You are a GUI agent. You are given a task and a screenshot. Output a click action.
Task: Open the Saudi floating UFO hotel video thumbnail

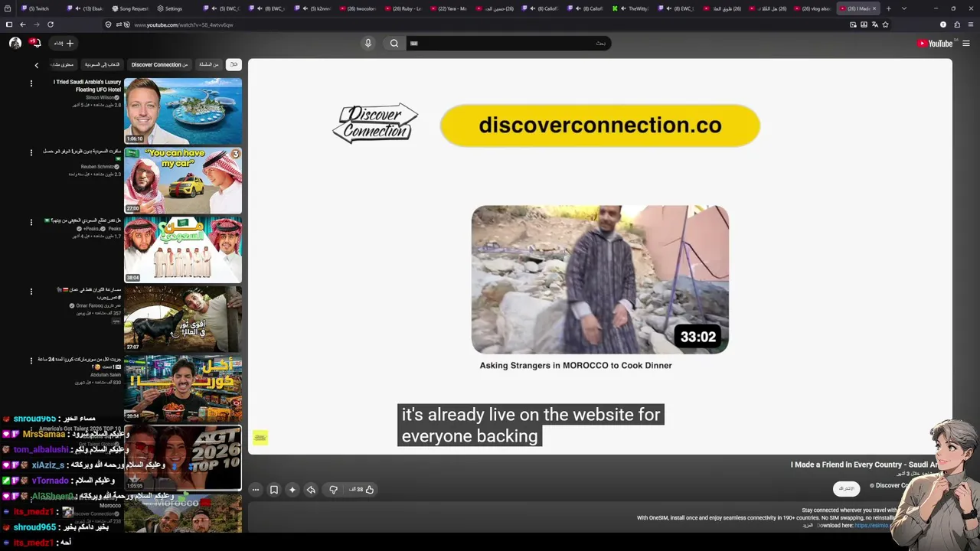pos(183,111)
